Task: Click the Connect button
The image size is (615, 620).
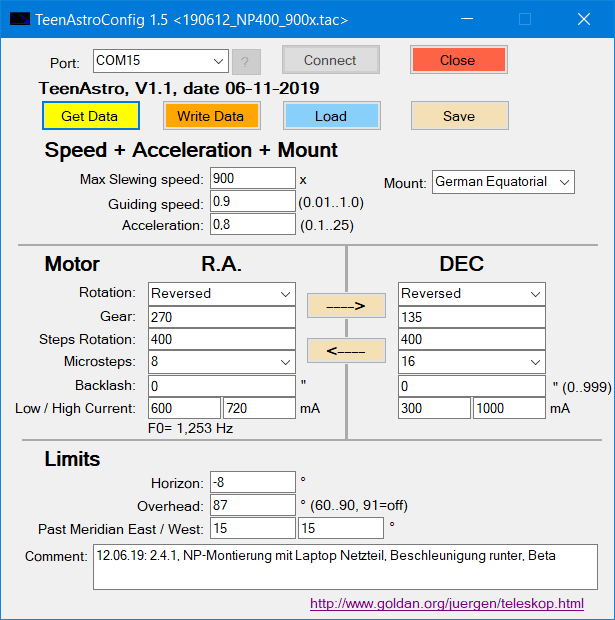Action: coord(331,60)
